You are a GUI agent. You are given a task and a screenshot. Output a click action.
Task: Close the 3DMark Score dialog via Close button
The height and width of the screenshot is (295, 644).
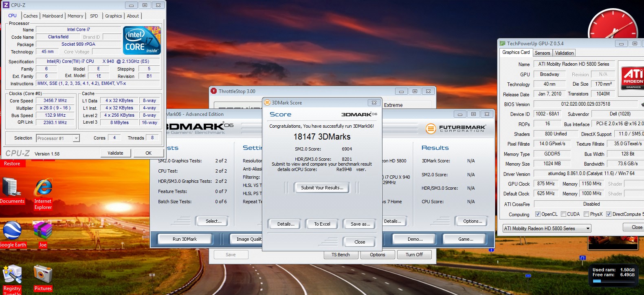pos(360,242)
